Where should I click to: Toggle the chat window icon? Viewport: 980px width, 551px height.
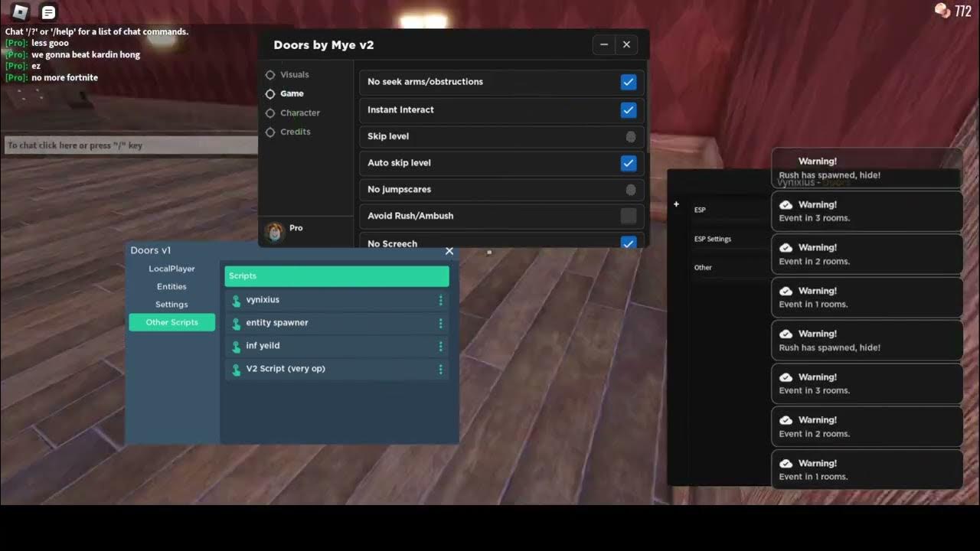click(x=48, y=12)
